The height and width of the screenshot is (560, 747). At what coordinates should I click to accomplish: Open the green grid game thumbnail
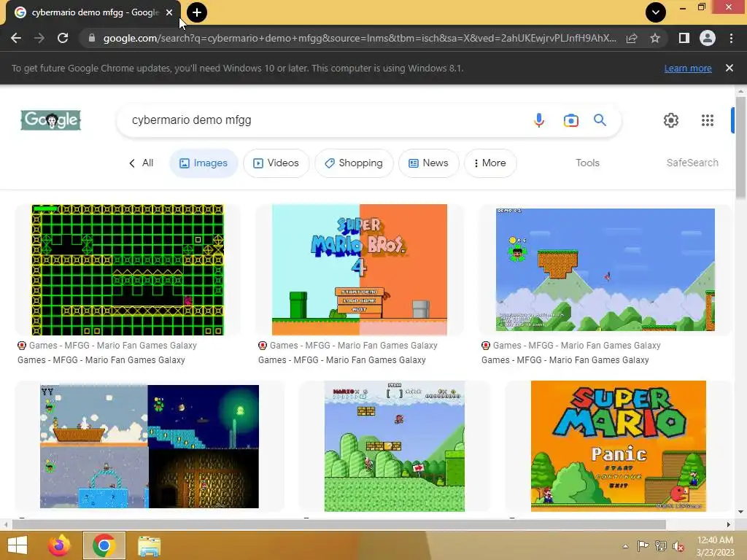click(128, 270)
